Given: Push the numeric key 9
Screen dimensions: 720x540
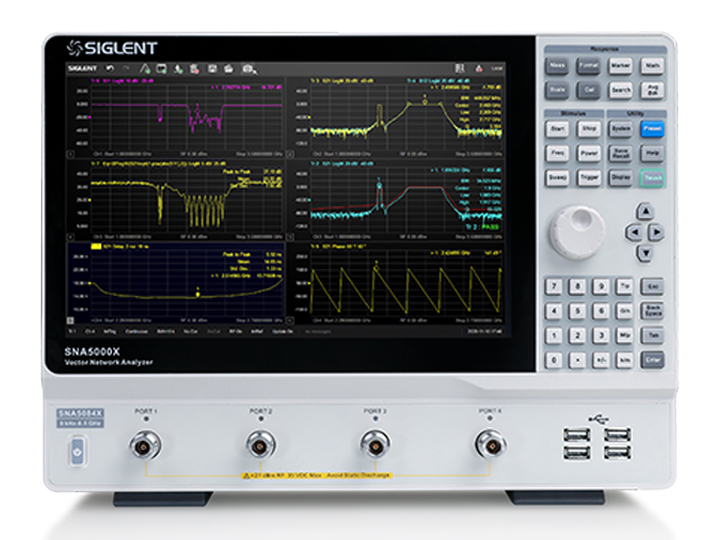Looking at the screenshot, I should pos(601,287).
